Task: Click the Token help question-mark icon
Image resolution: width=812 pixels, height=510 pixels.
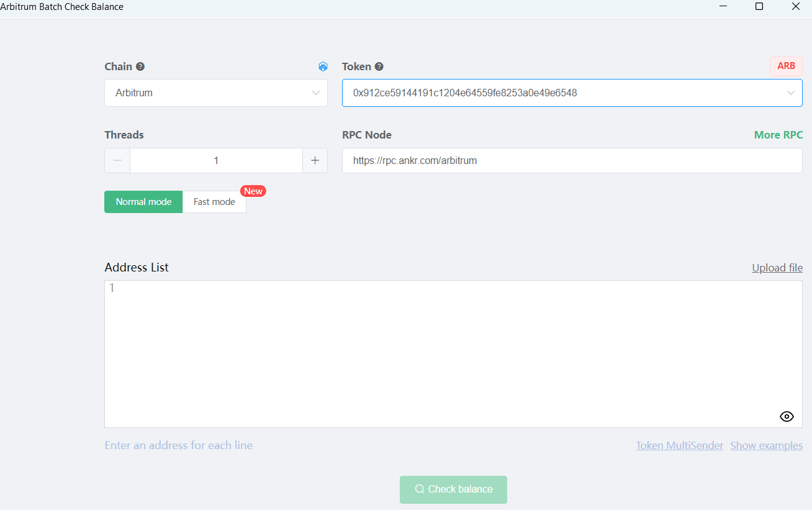Action: point(379,66)
